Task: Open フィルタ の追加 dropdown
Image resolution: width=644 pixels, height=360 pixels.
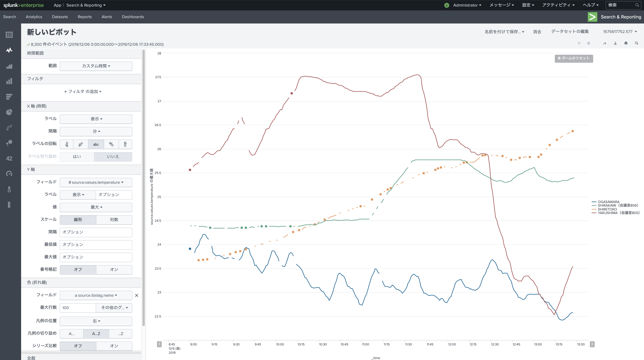Action: tap(83, 92)
